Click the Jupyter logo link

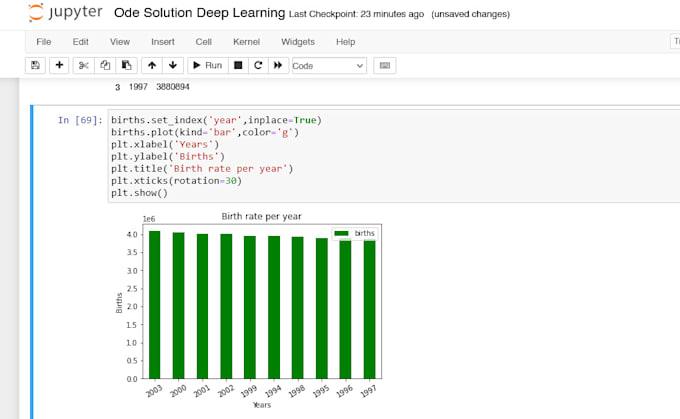(x=64, y=15)
